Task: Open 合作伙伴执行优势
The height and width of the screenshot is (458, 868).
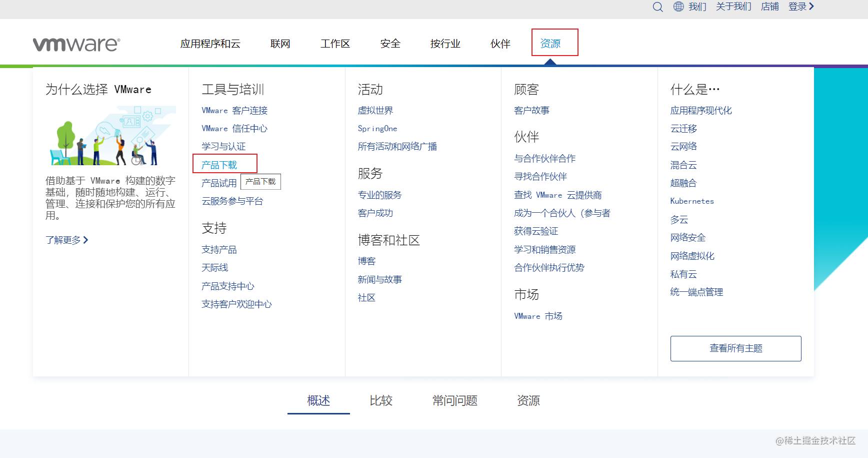Action: (549, 268)
